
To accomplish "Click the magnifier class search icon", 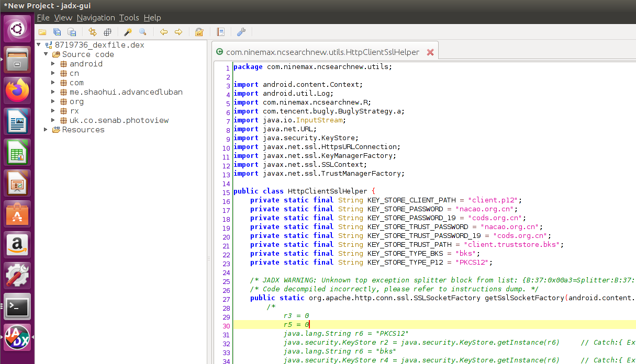I will tap(142, 32).
